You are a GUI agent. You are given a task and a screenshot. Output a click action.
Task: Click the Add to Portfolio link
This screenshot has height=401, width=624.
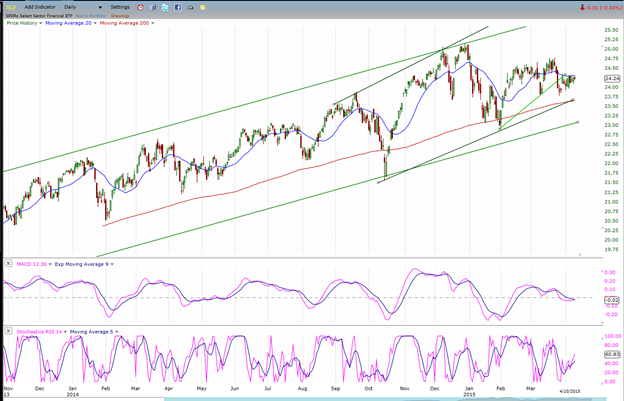tap(90, 16)
